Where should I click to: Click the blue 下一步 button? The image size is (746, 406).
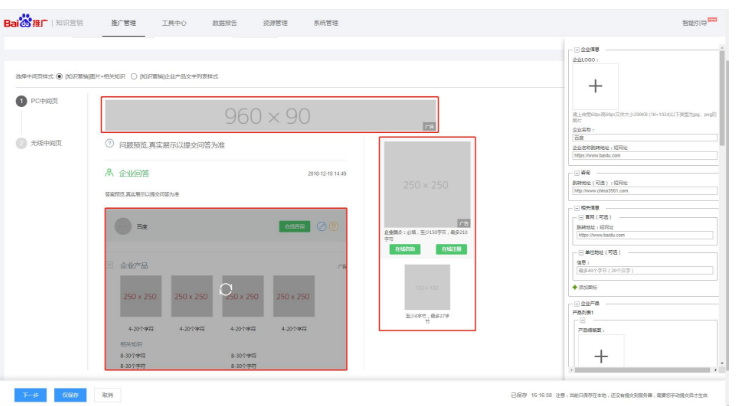pyautogui.click(x=29, y=394)
